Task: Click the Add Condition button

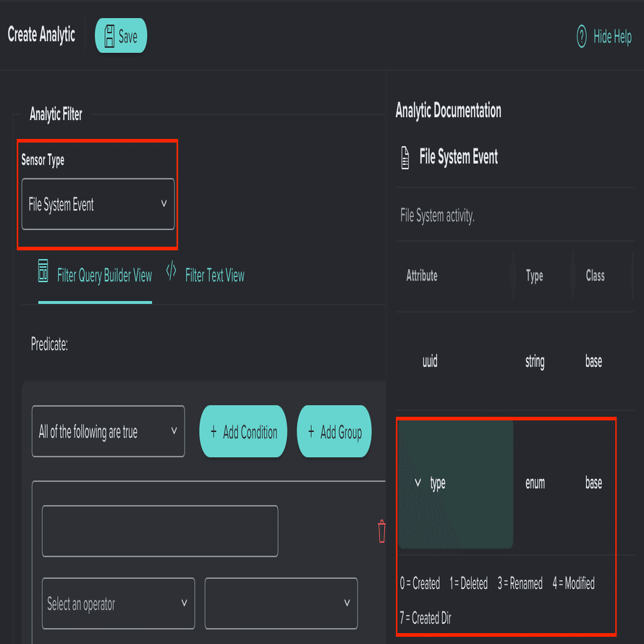Action: tap(243, 431)
